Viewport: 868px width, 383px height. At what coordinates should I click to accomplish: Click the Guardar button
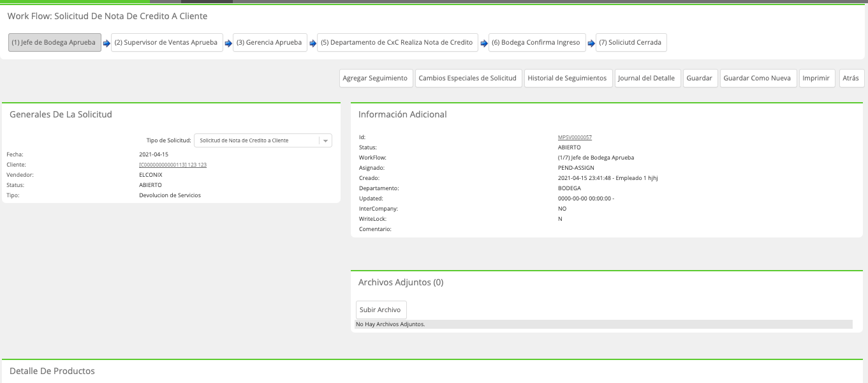700,78
